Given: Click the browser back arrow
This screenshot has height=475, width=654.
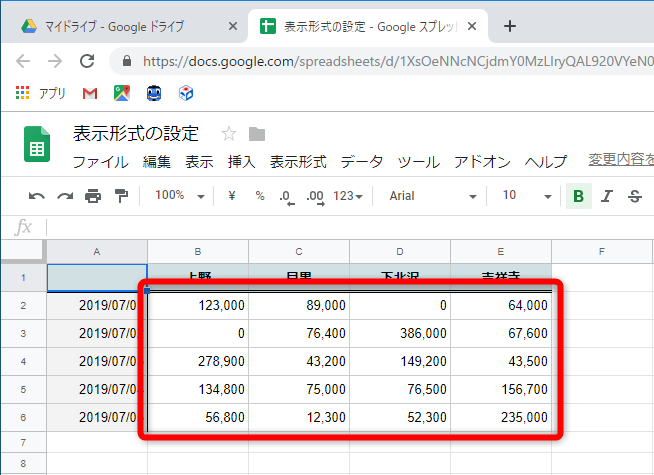Looking at the screenshot, I should tap(23, 61).
